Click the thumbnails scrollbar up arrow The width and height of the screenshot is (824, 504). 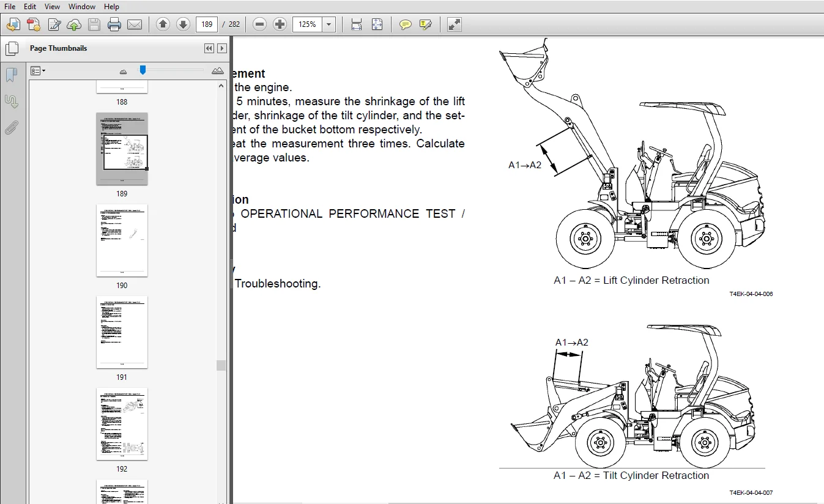pyautogui.click(x=222, y=86)
